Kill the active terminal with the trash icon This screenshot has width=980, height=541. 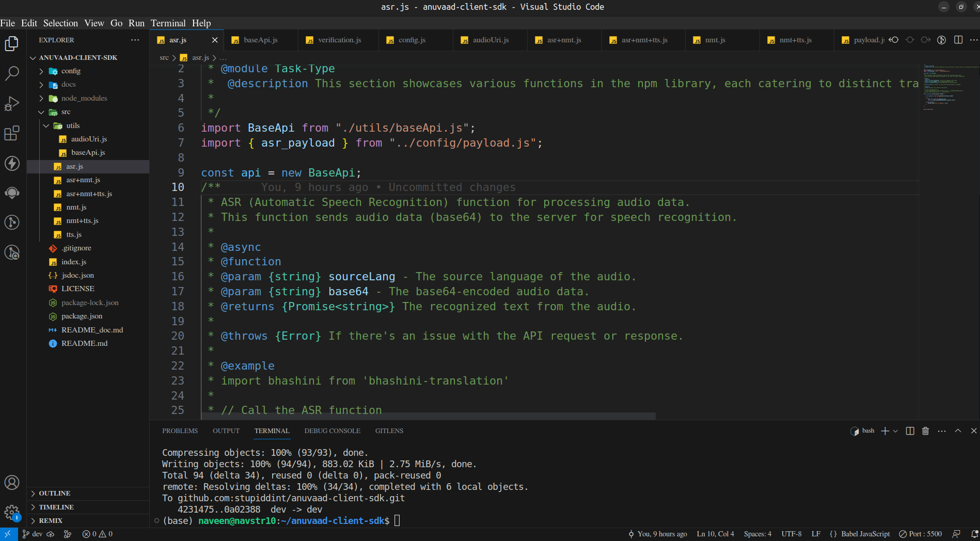tap(925, 431)
